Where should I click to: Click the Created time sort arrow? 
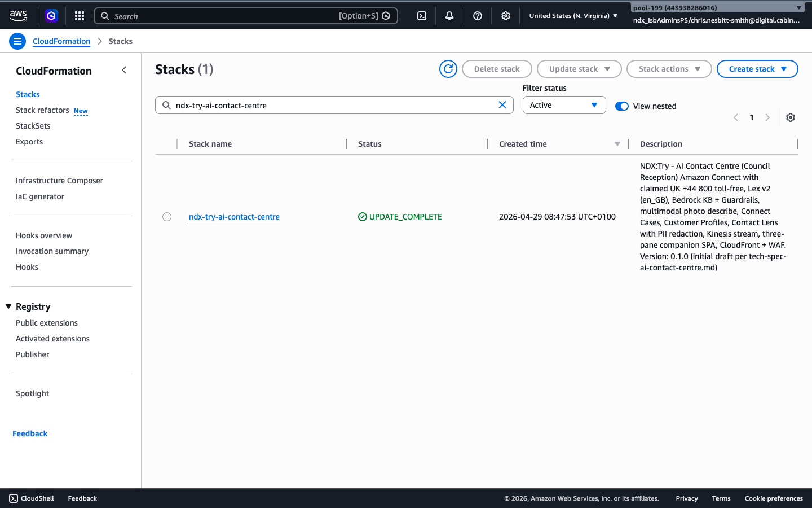[617, 144]
